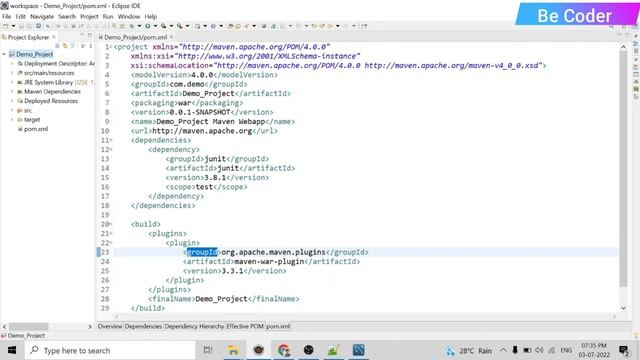Open the notification center icon
Screen dimensions: 640x360
pyautogui.click(x=624, y=351)
